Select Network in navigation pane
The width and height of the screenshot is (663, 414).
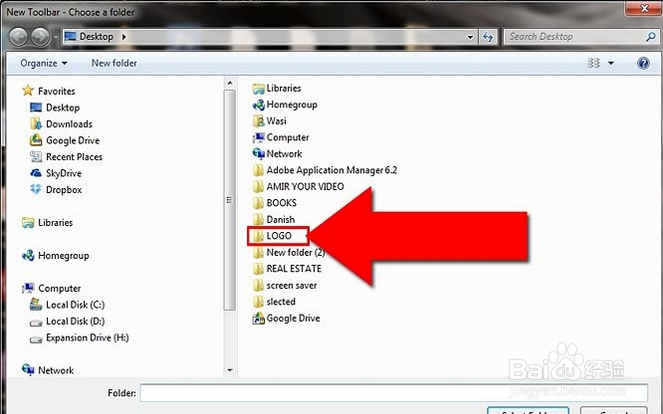point(56,370)
